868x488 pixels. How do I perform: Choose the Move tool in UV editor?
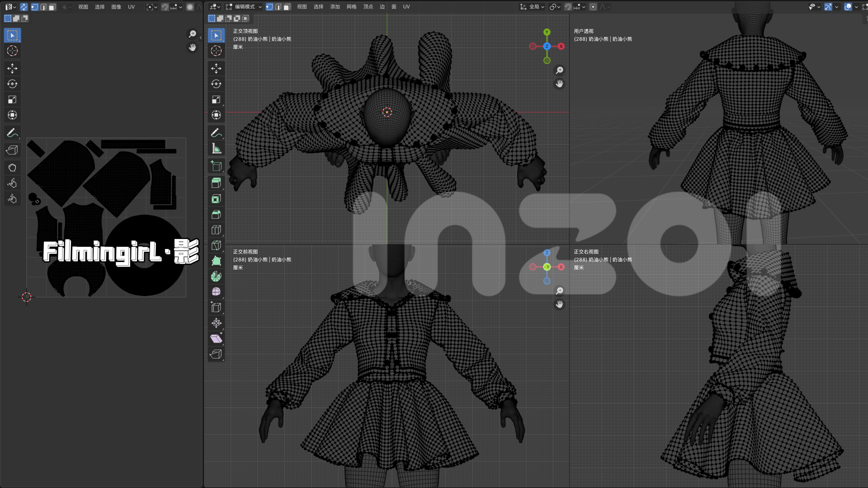pyautogui.click(x=12, y=68)
